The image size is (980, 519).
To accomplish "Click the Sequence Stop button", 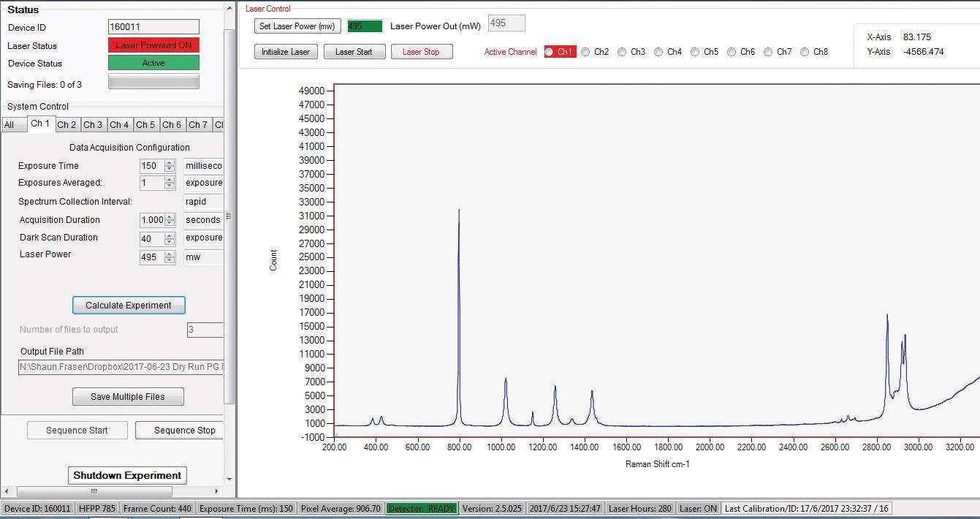I will coord(180,431).
